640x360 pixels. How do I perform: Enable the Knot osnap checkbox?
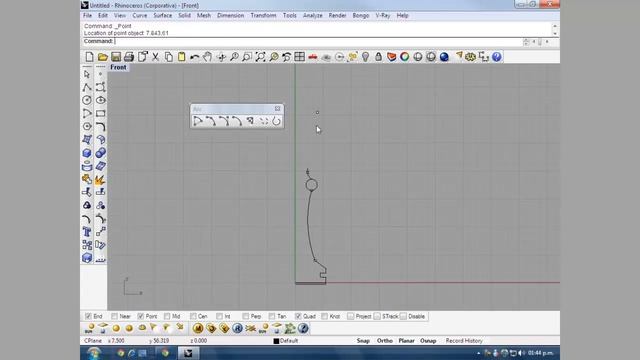324,316
